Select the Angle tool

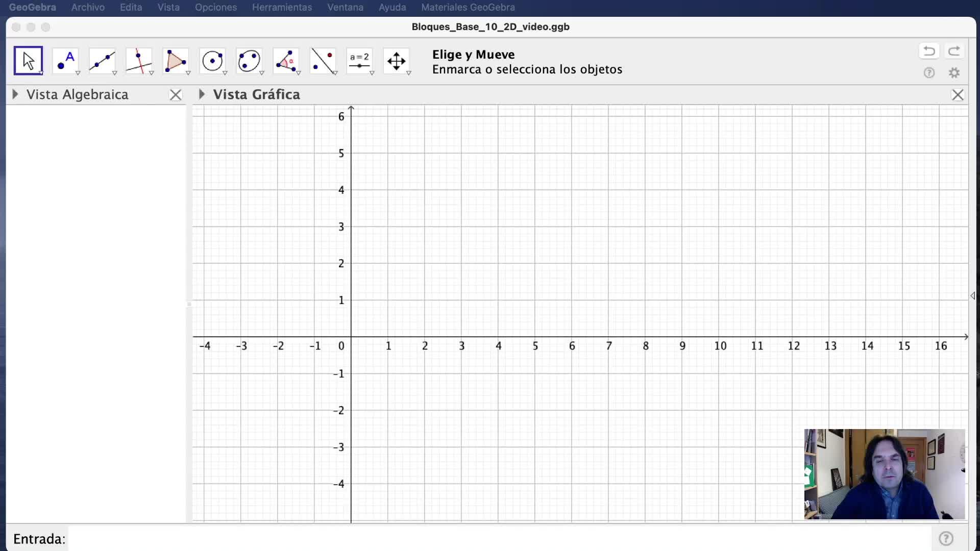(286, 61)
